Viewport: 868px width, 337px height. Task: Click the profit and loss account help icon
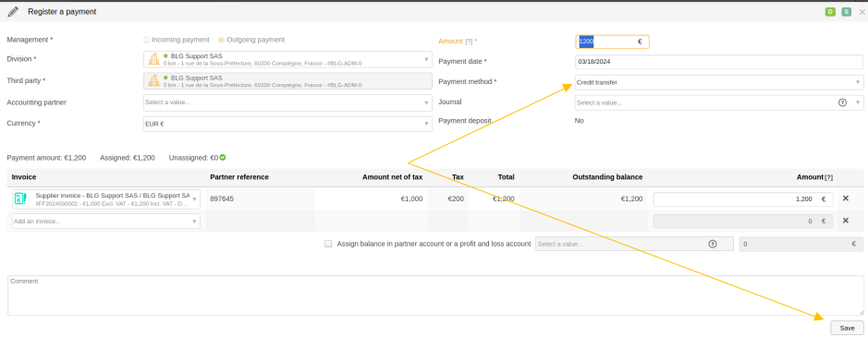[713, 244]
